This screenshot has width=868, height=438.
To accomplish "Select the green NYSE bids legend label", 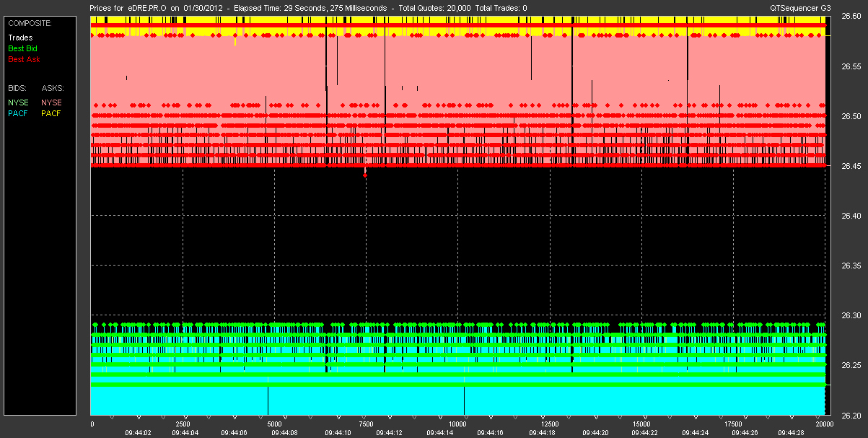I will coord(18,102).
